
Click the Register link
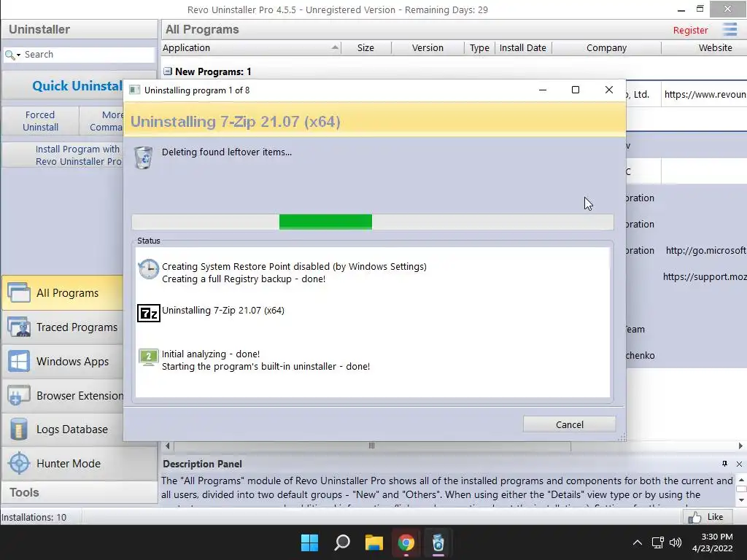coord(690,30)
